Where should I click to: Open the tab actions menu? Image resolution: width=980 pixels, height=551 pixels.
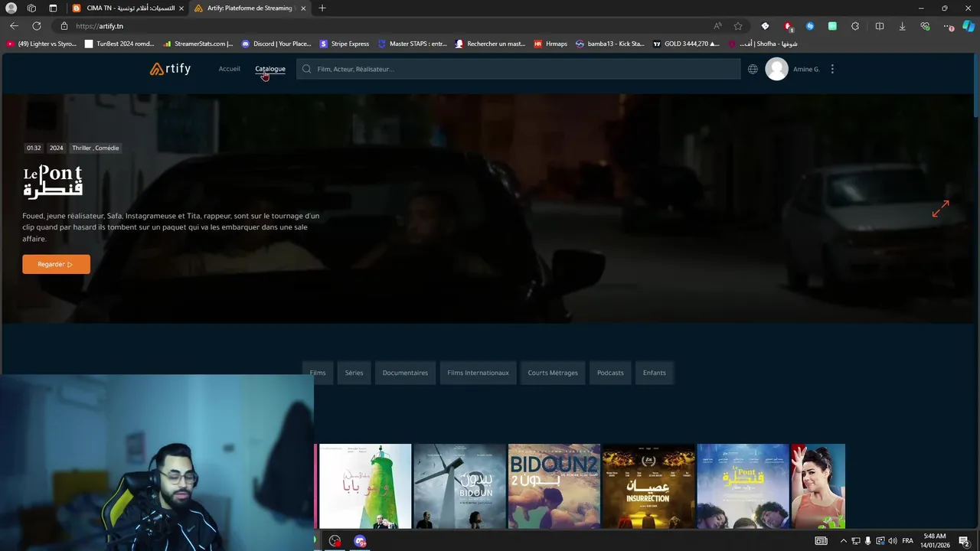click(53, 8)
